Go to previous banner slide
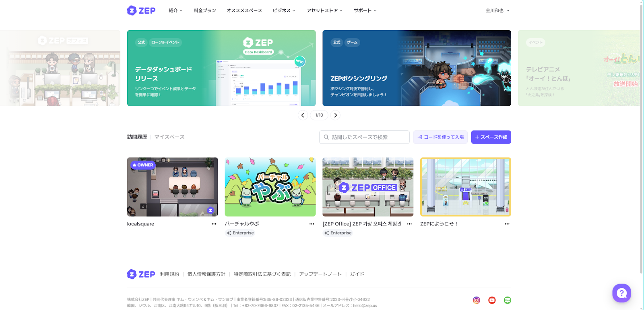The image size is (644, 310). pyautogui.click(x=303, y=115)
